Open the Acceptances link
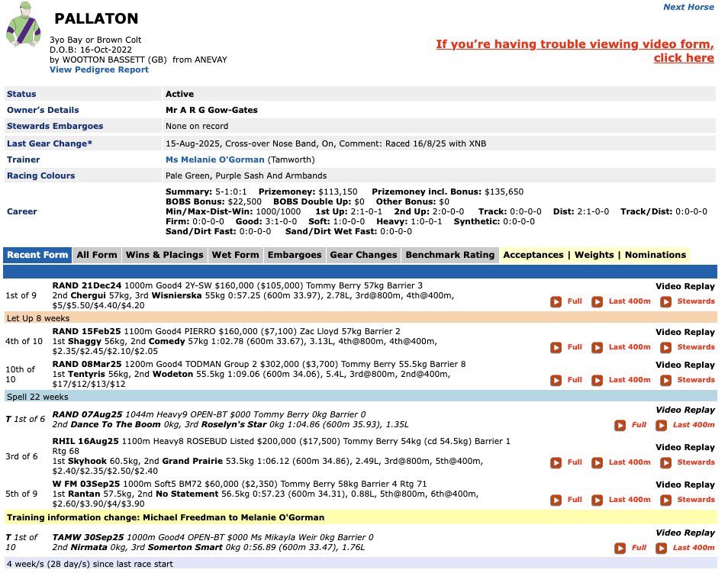The width and height of the screenshot is (728, 573). pyautogui.click(x=533, y=255)
